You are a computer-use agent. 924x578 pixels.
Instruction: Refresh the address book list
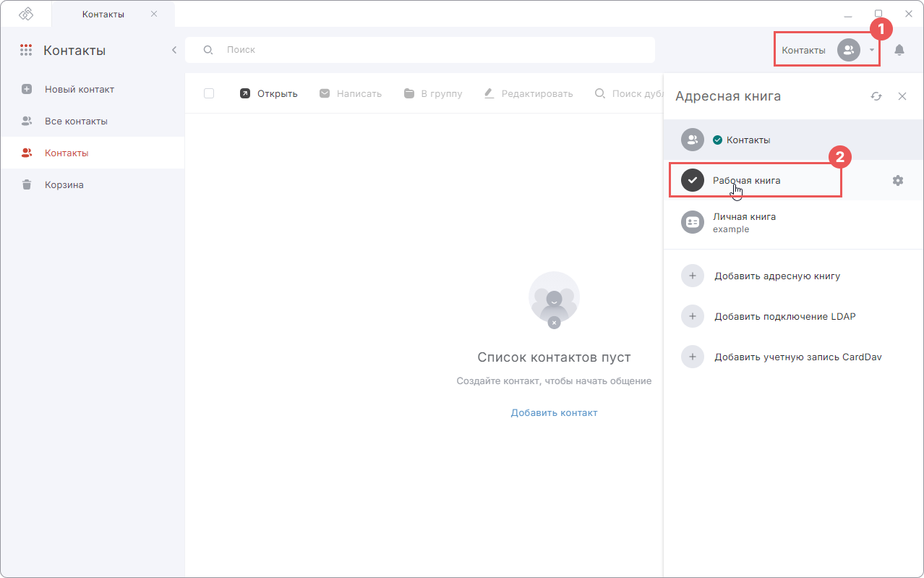pos(876,96)
